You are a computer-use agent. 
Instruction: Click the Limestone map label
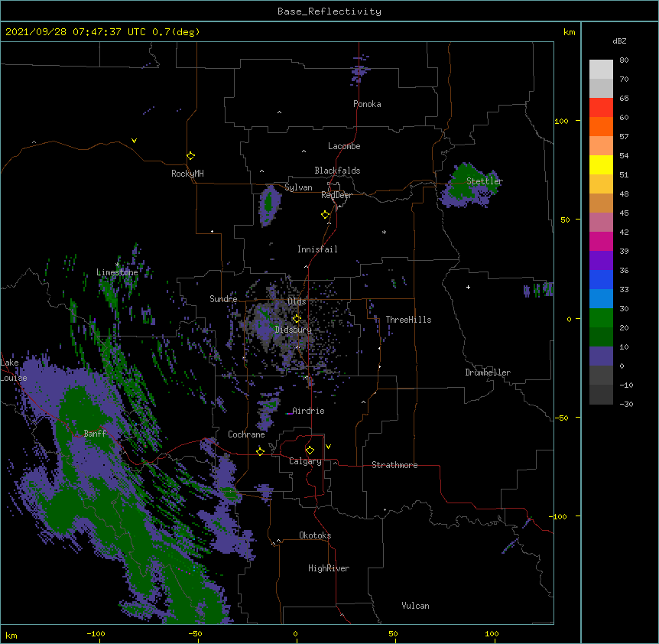(x=117, y=272)
